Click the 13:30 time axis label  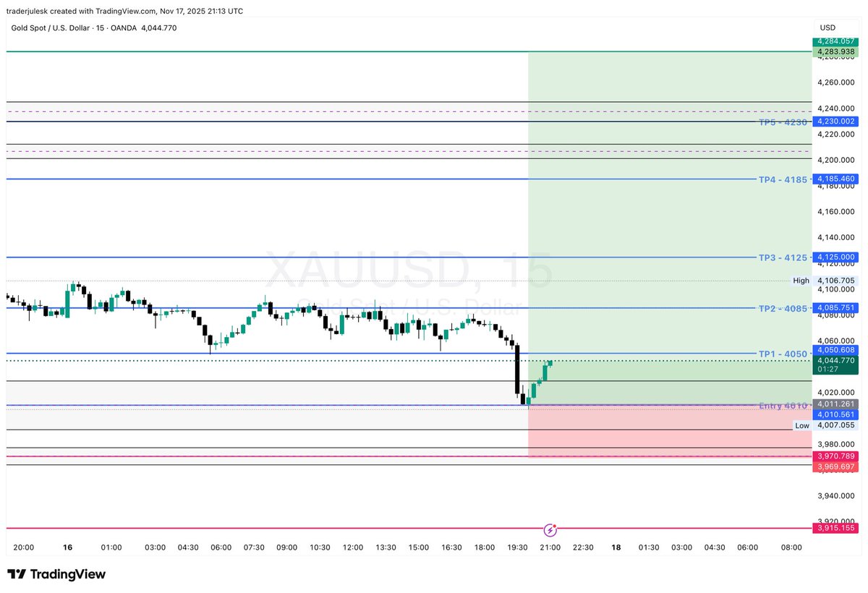[386, 547]
